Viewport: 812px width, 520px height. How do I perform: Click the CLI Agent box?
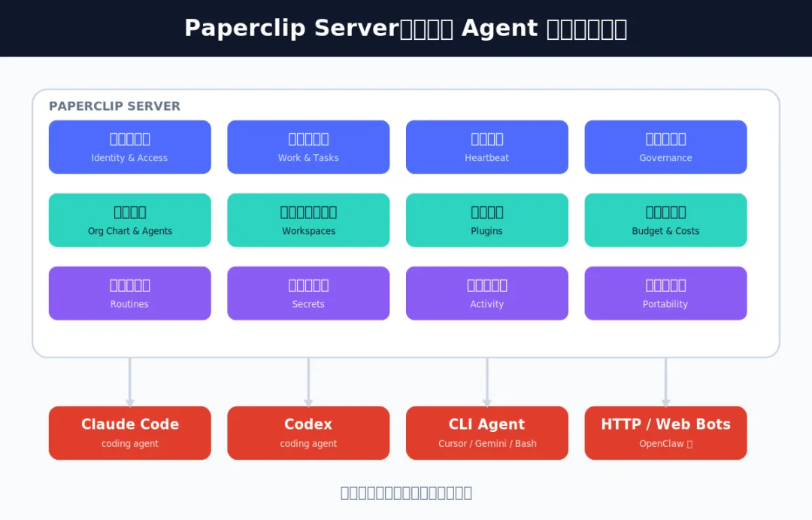(x=486, y=433)
